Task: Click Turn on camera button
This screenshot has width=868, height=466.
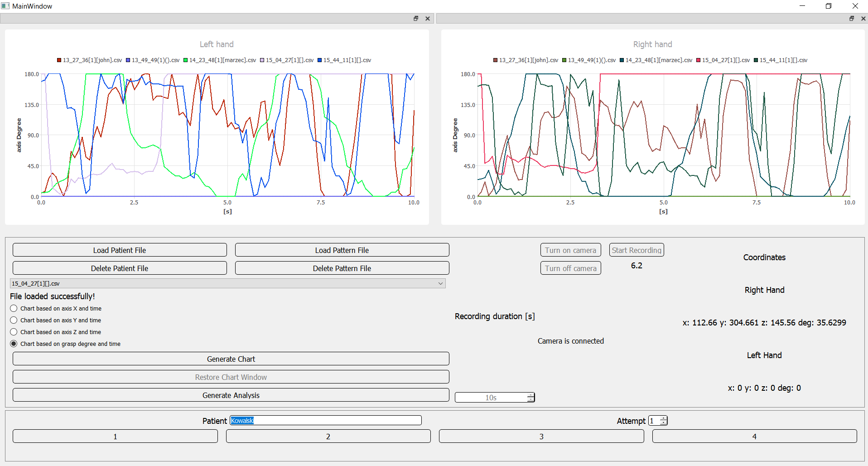Action: (571, 250)
